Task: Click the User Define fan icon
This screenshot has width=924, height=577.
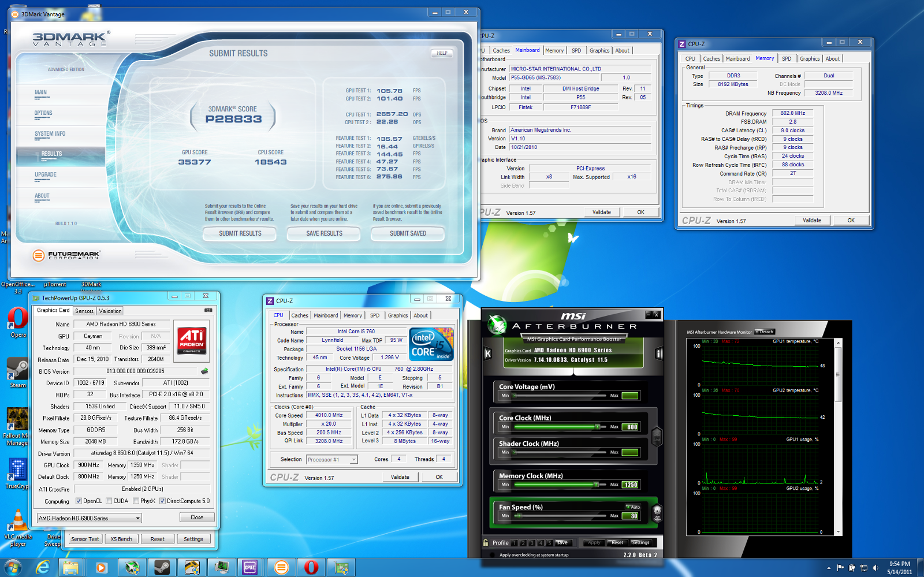Action: 657,513
